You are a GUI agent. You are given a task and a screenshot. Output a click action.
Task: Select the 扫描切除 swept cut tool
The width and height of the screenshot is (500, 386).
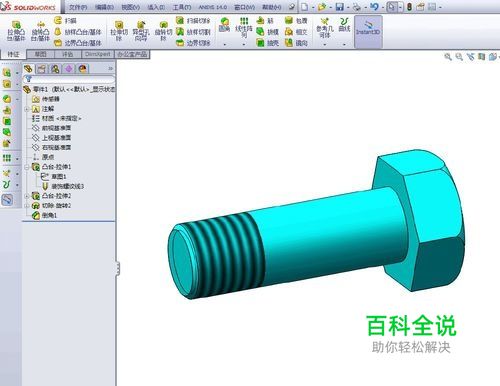point(193,21)
